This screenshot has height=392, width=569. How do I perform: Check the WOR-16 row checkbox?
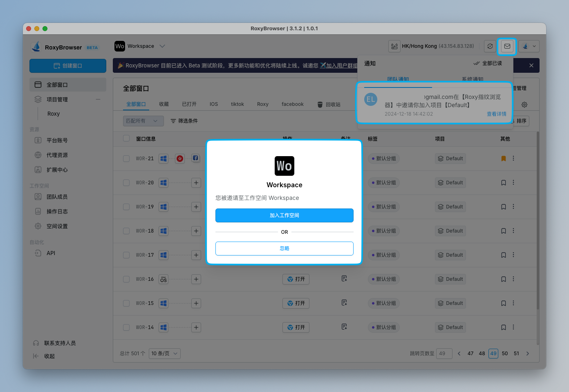[x=126, y=279]
